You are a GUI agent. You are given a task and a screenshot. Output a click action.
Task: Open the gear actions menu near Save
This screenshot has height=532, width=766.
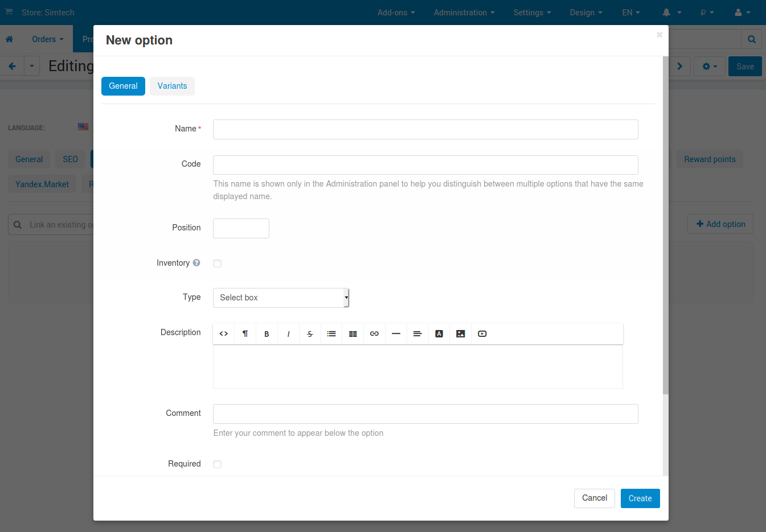(x=710, y=67)
